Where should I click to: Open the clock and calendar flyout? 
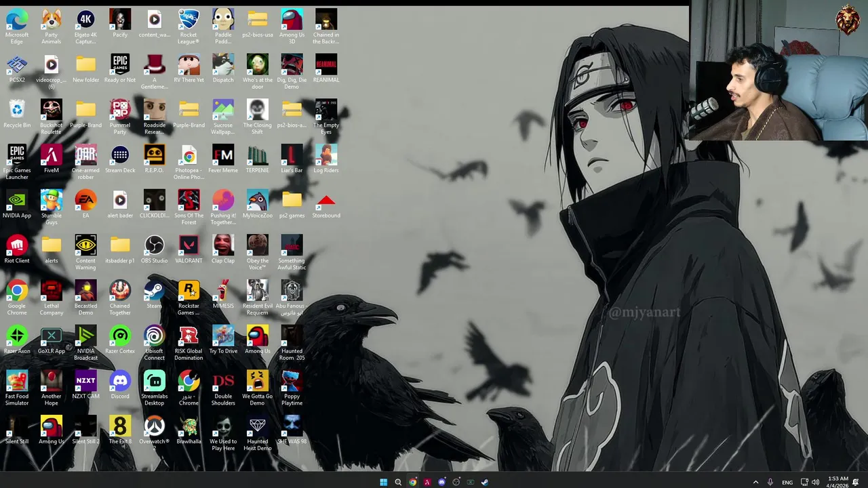pos(837,482)
